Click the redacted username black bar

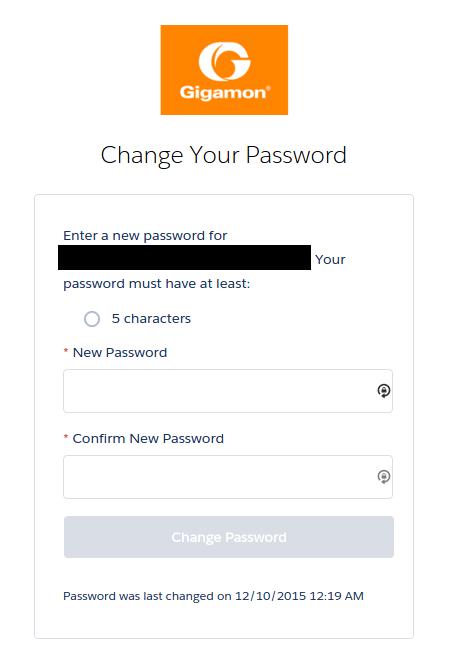click(x=184, y=257)
